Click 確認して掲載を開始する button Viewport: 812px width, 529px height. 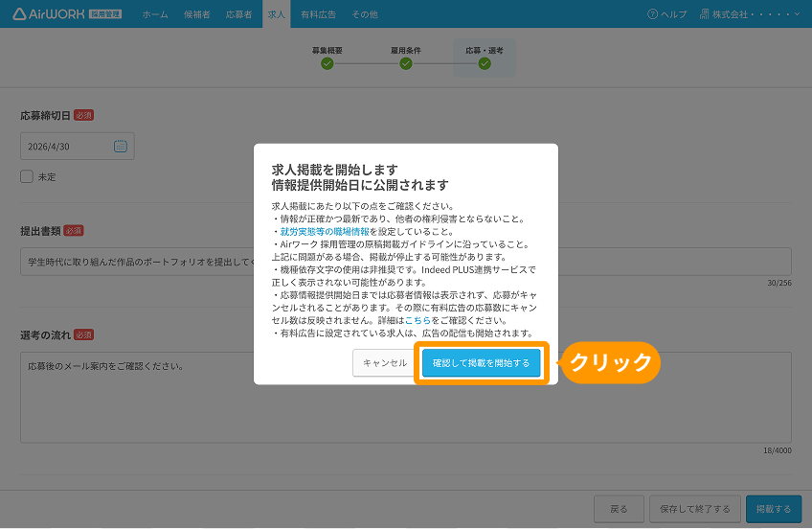(x=481, y=362)
